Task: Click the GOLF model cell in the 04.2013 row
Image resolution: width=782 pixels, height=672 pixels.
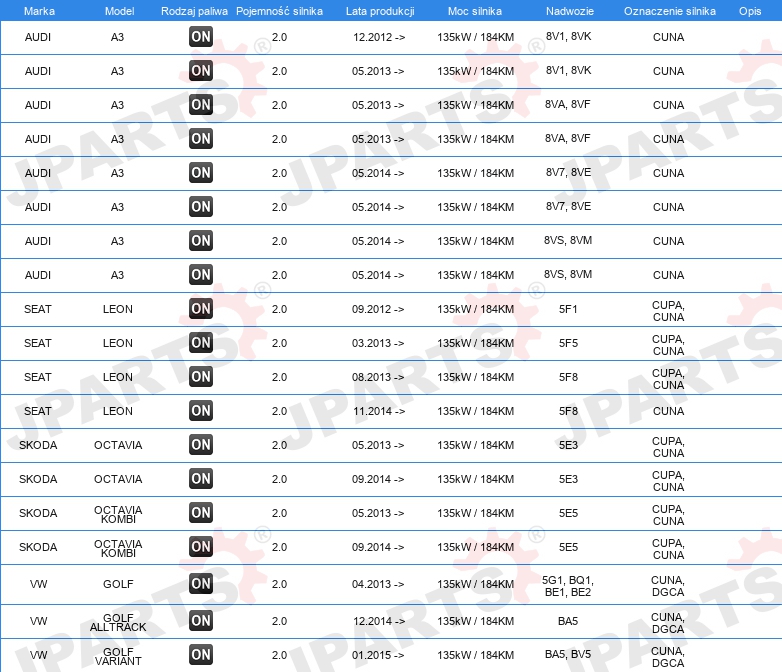Action: coord(118,584)
